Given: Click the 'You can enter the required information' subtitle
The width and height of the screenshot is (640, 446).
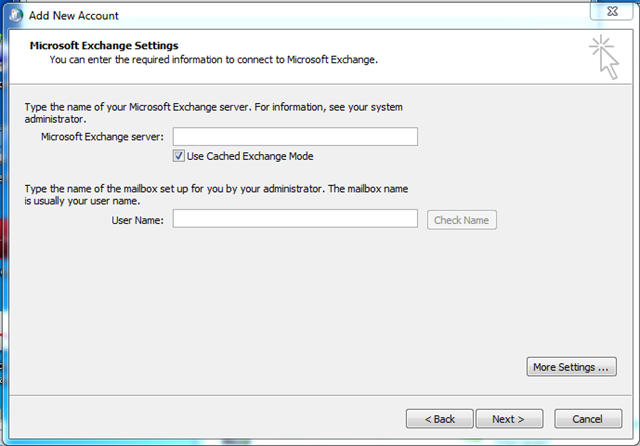Looking at the screenshot, I should point(213,60).
